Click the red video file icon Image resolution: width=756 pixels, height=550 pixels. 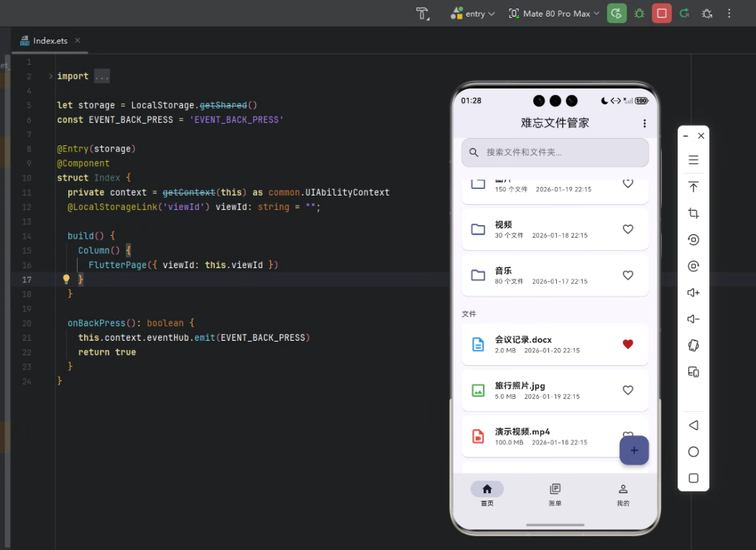pyautogui.click(x=478, y=436)
